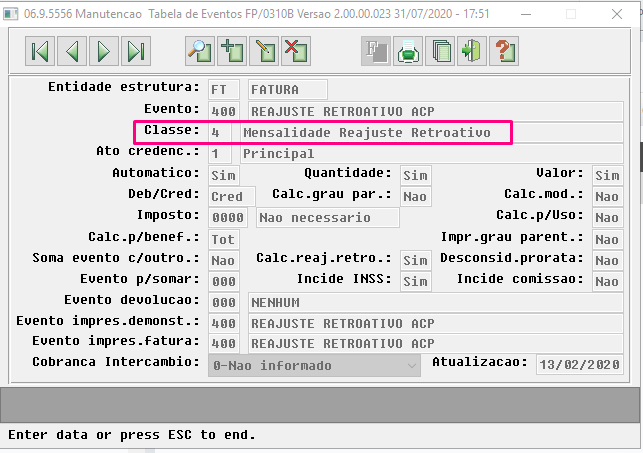Click Calc.p/Uso field Nao
This screenshot has width=643, height=453.
[607, 217]
